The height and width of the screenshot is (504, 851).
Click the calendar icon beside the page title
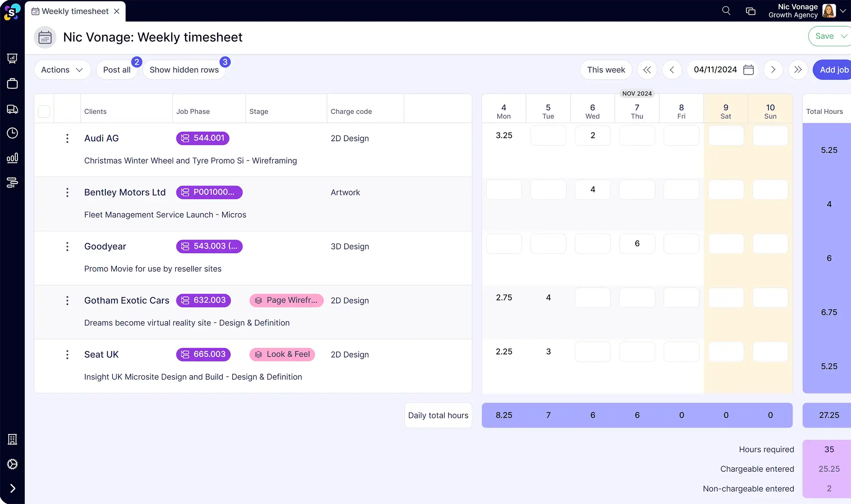(45, 37)
